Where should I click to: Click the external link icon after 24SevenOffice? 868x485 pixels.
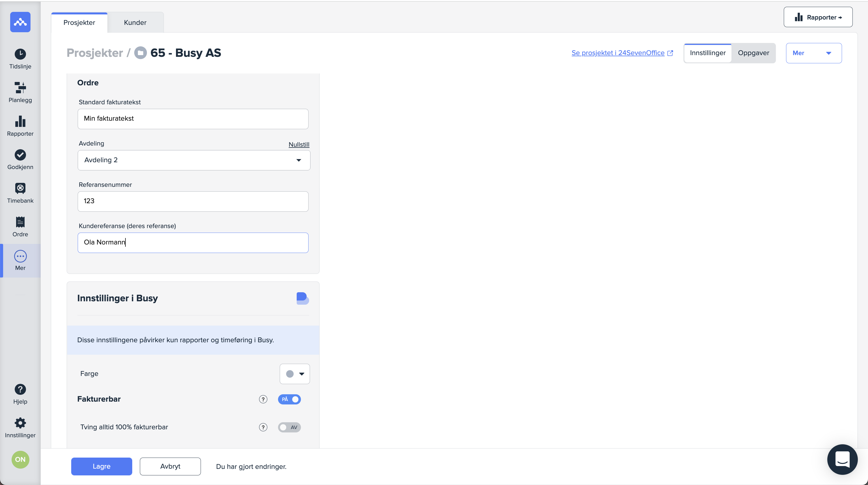pyautogui.click(x=670, y=53)
